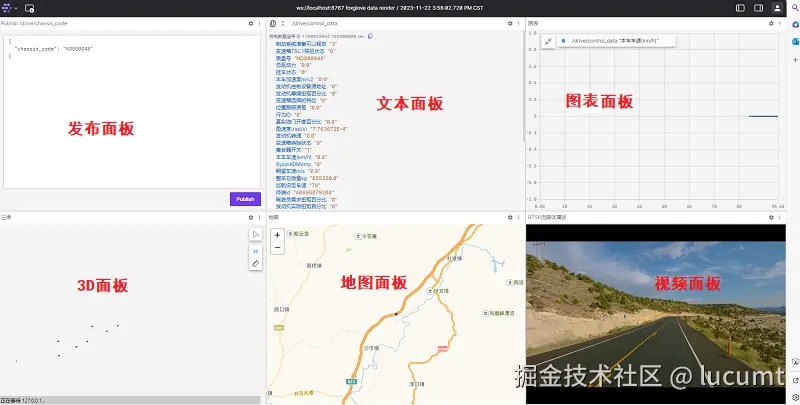
Task: Open more options of map panel
Action: [518, 217]
